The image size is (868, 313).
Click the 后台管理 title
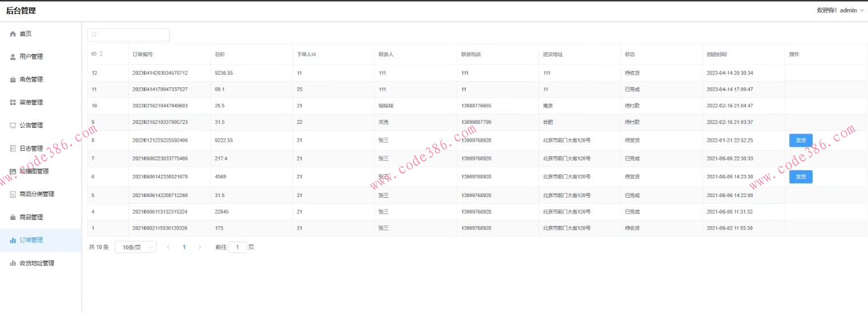(21, 10)
